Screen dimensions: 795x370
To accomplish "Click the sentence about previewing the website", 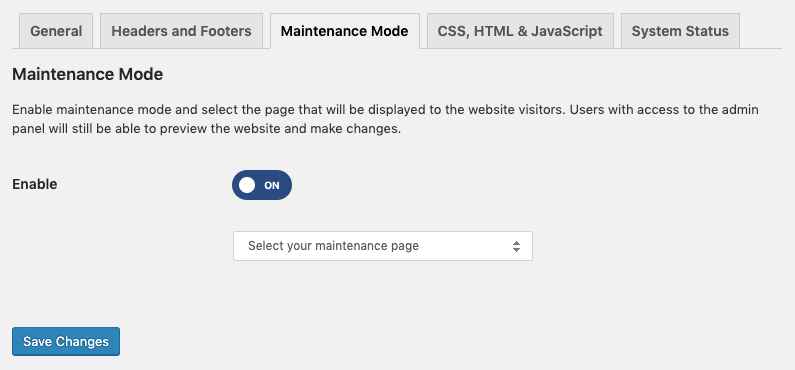I will [x=206, y=129].
